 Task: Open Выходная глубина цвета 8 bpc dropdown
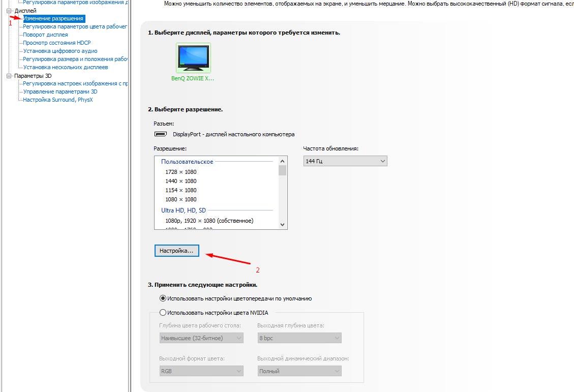point(299,338)
